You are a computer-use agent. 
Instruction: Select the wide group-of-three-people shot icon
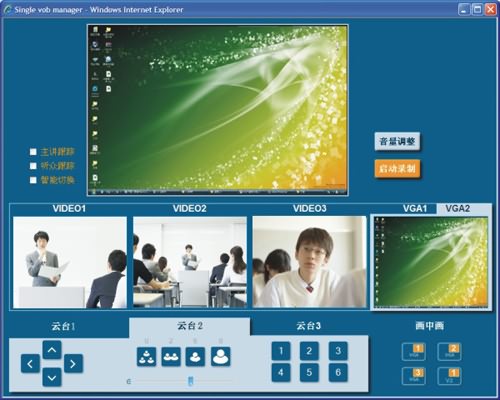146,357
